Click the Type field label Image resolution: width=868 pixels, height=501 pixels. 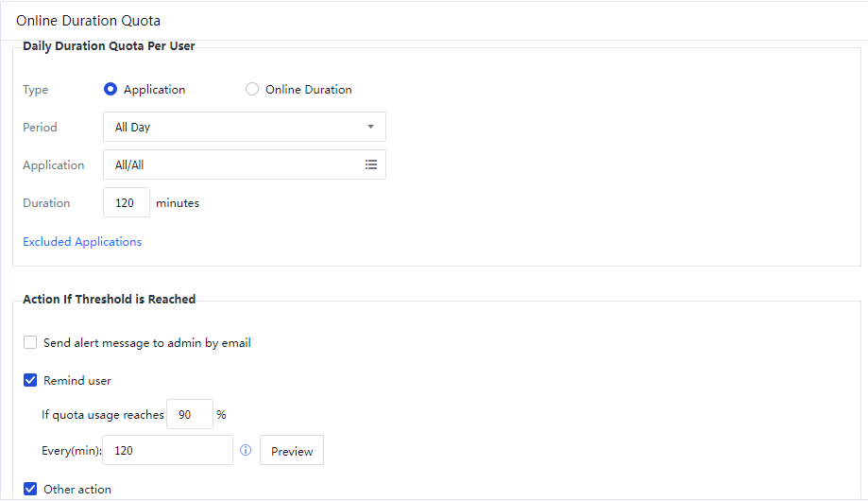click(x=35, y=90)
